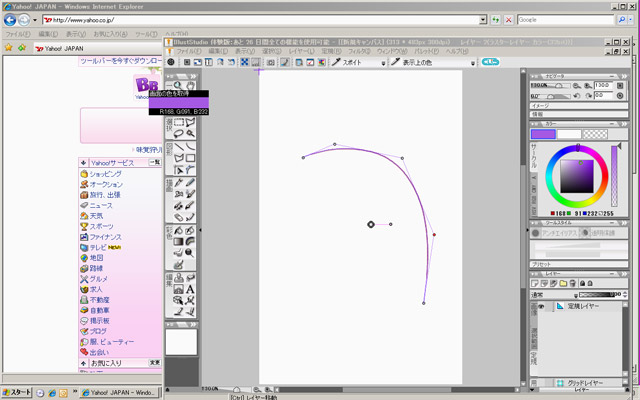Open the ウィンドウ menu in IllustStudio
The width and height of the screenshot is (640, 400).
pyautogui.click(x=392, y=51)
